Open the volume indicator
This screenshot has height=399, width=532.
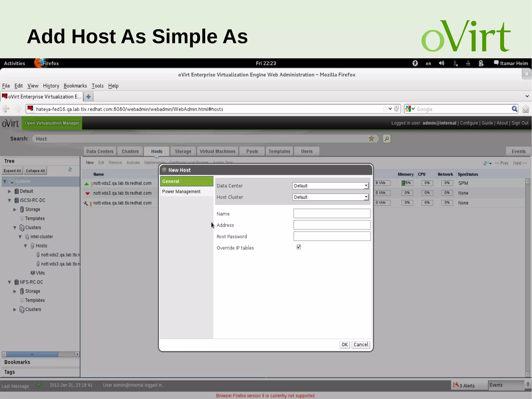pos(442,63)
